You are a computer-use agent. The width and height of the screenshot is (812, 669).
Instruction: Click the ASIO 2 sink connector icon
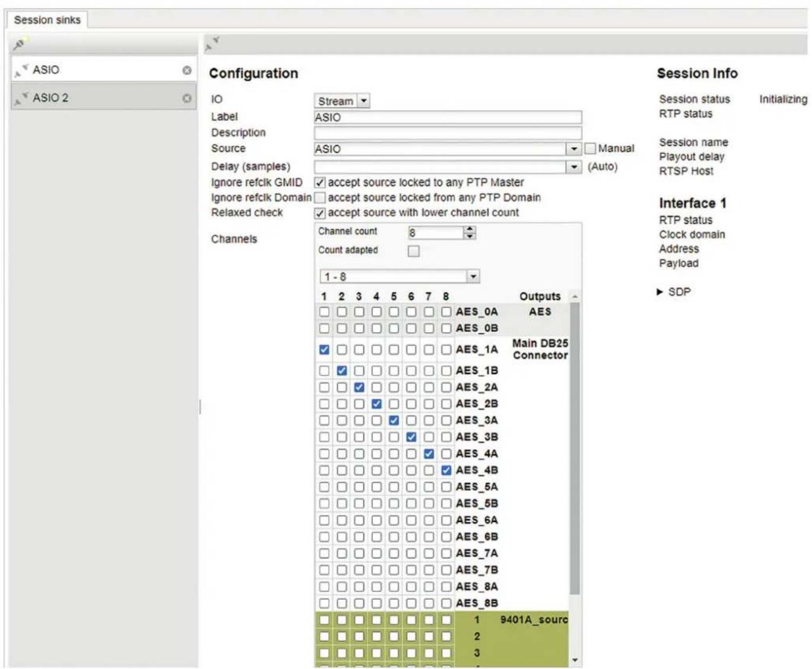click(x=21, y=98)
